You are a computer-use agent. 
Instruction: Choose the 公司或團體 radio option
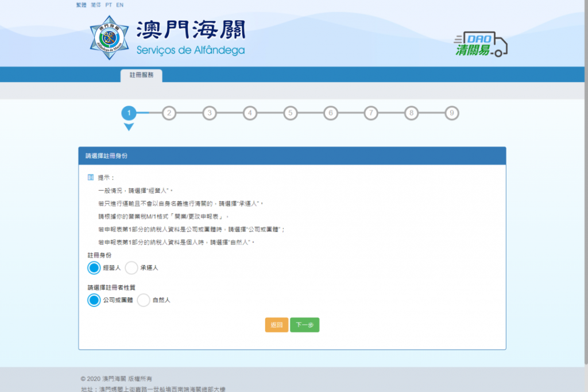(94, 300)
